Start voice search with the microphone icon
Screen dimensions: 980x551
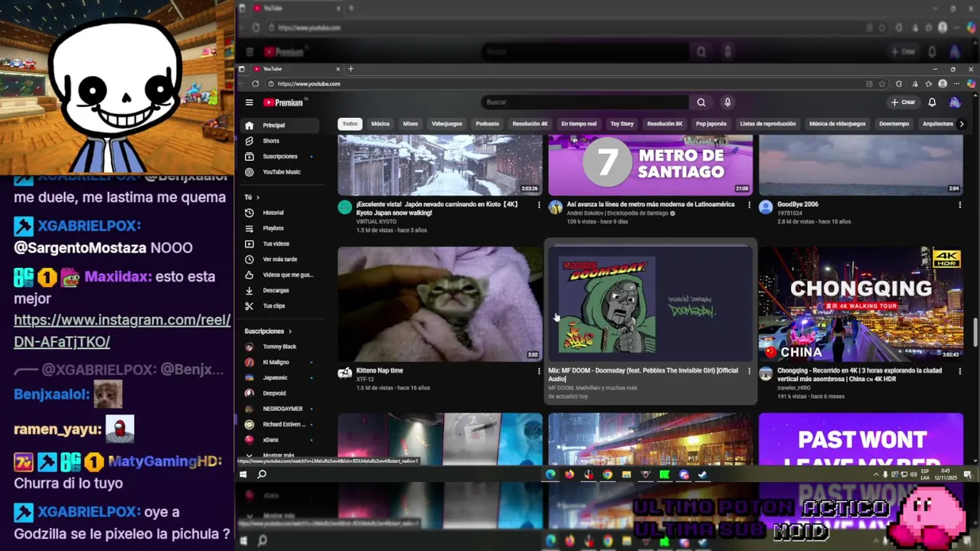[x=727, y=103]
